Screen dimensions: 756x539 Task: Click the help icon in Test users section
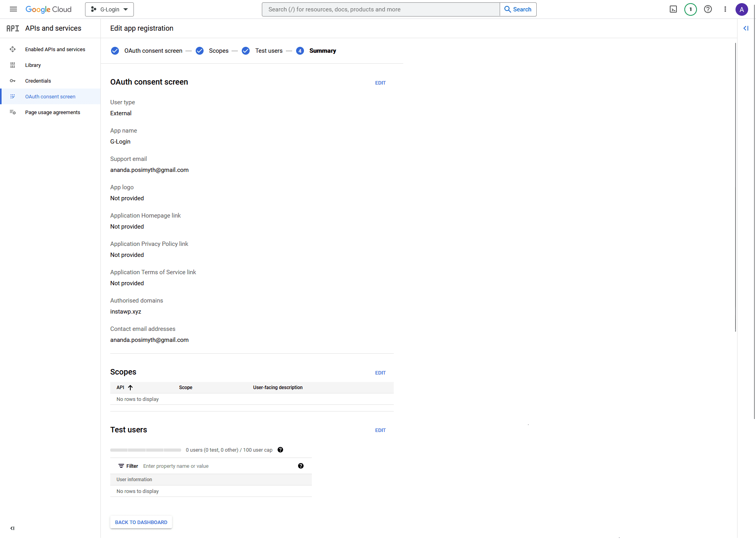pos(280,450)
